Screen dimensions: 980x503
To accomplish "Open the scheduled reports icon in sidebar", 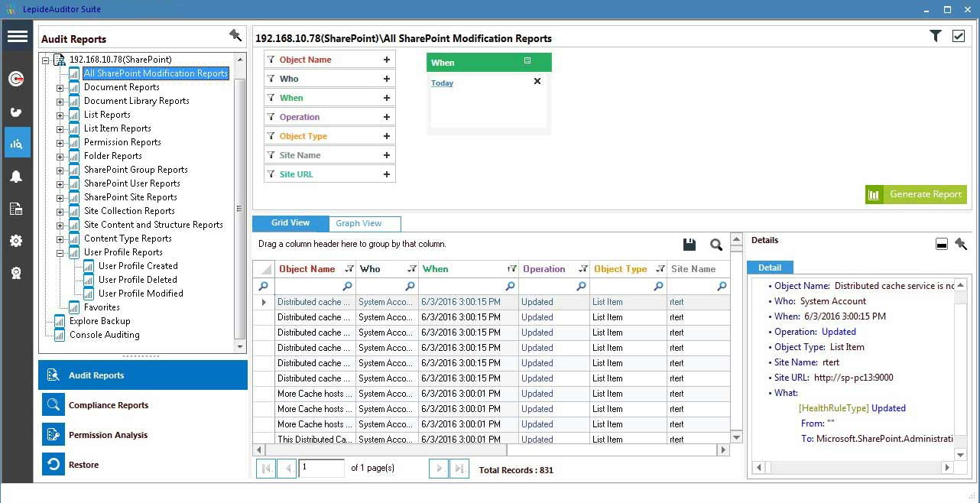I will pos(16,209).
